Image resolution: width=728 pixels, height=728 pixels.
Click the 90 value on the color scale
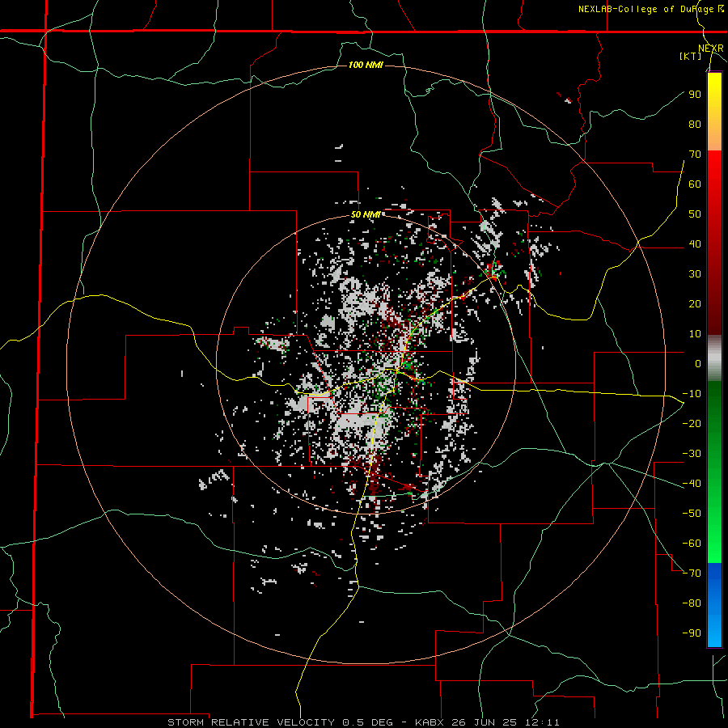695,95
